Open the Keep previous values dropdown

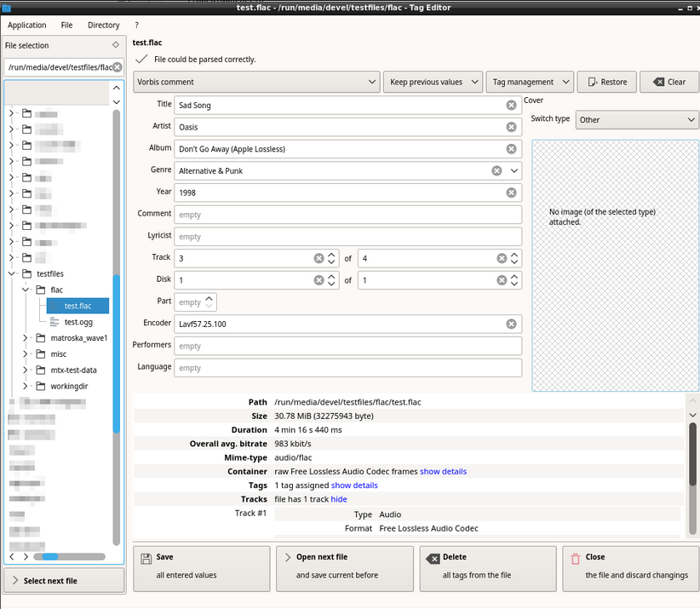click(x=433, y=82)
